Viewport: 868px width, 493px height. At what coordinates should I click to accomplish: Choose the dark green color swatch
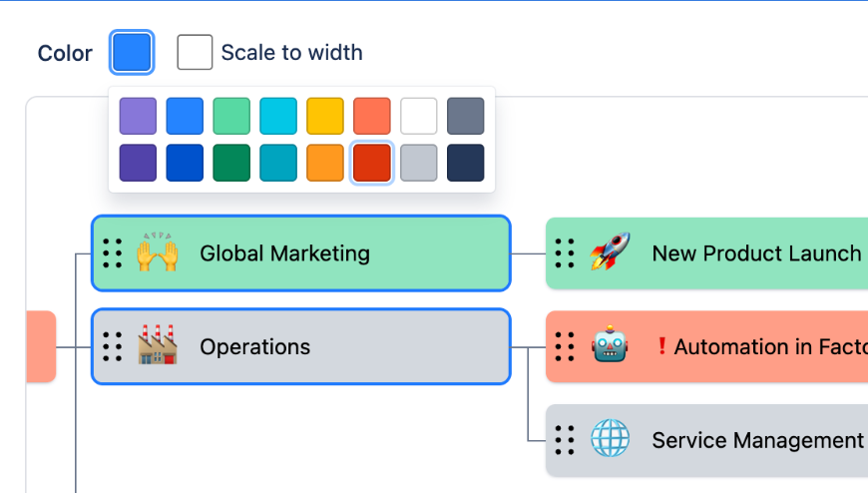pos(231,163)
